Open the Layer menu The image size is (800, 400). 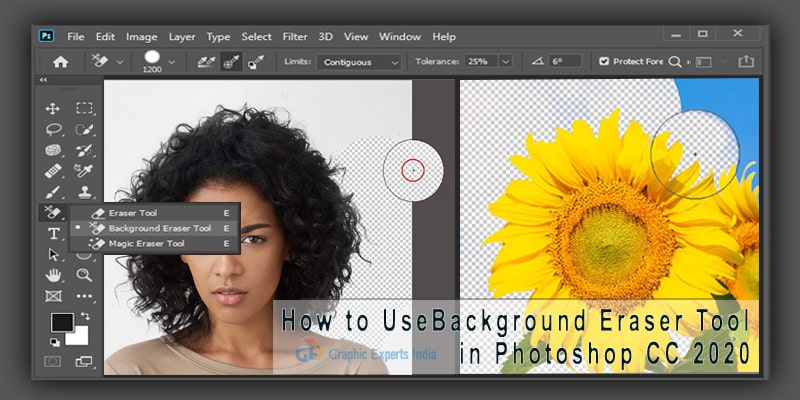click(x=182, y=37)
